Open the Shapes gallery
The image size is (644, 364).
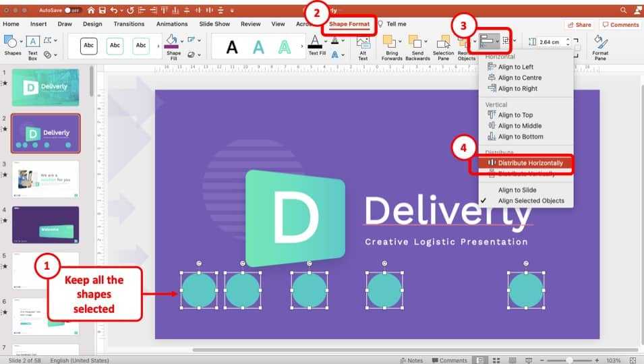click(x=13, y=44)
